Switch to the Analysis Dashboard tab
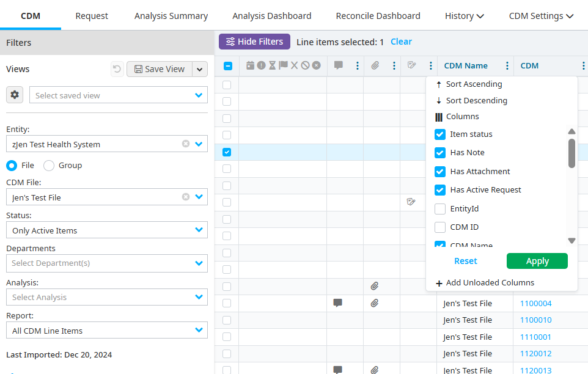The image size is (588, 374). (x=271, y=16)
